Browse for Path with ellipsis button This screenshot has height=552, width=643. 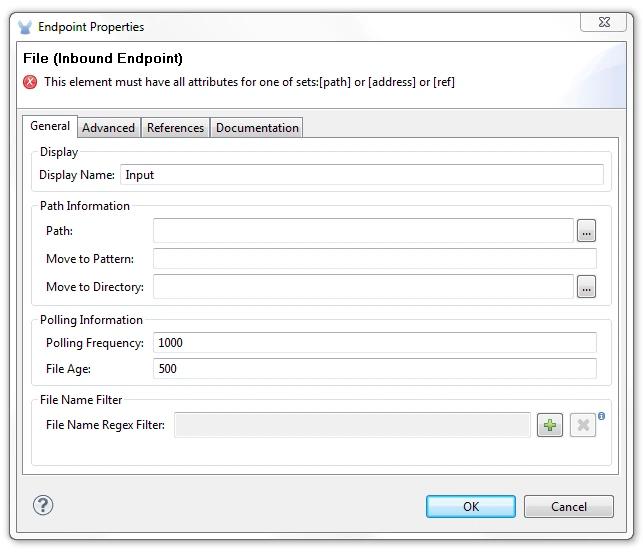click(x=586, y=231)
